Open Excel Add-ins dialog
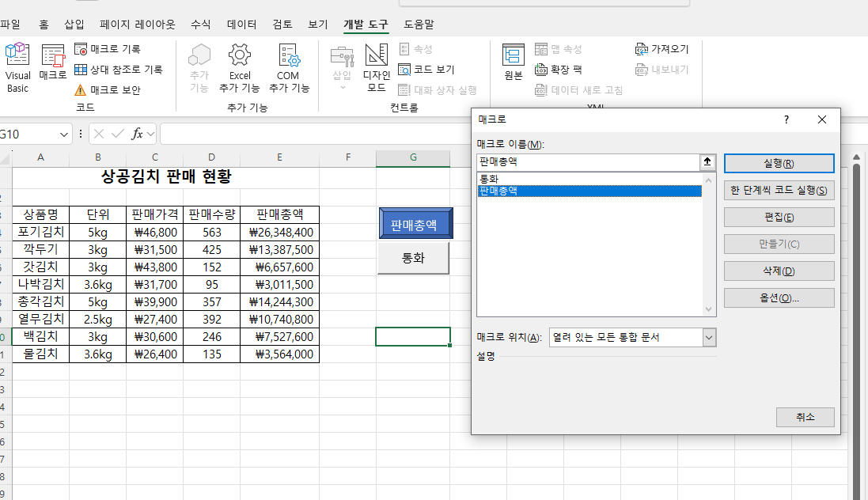The width and height of the screenshot is (868, 500). (x=239, y=68)
